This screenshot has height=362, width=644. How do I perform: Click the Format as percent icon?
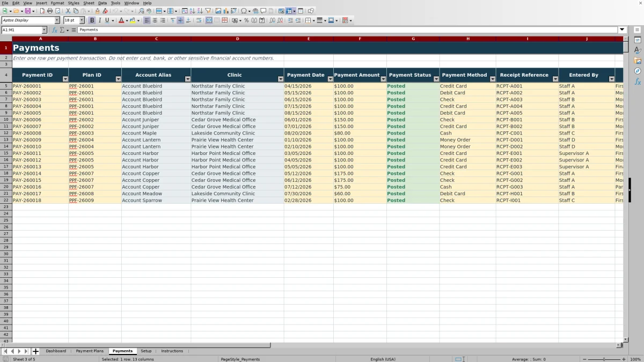pyautogui.click(x=246, y=20)
